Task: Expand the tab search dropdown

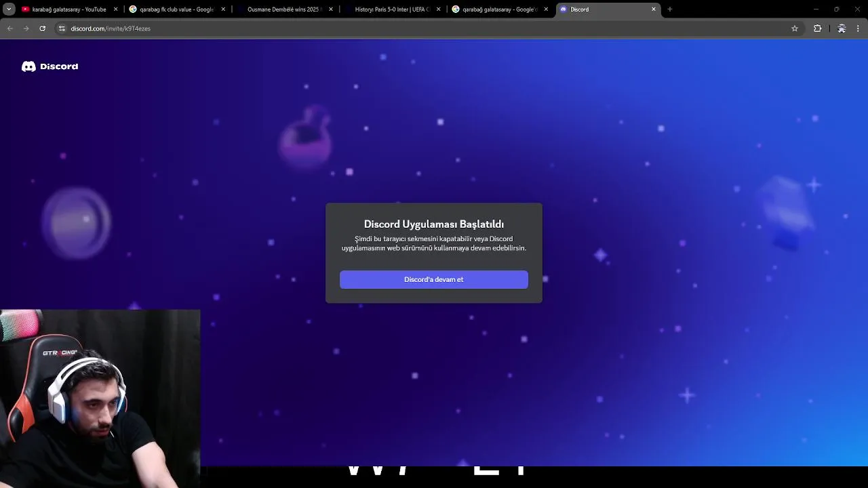Action: tap(9, 9)
